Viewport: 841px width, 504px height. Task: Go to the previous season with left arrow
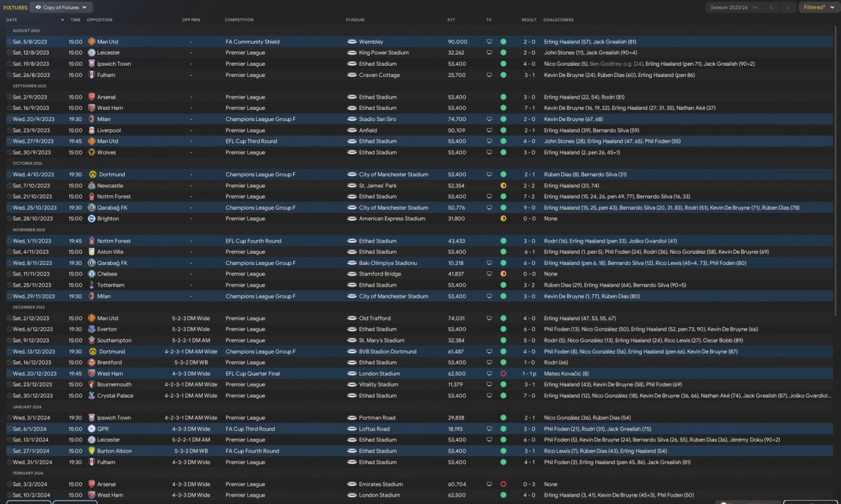771,7
